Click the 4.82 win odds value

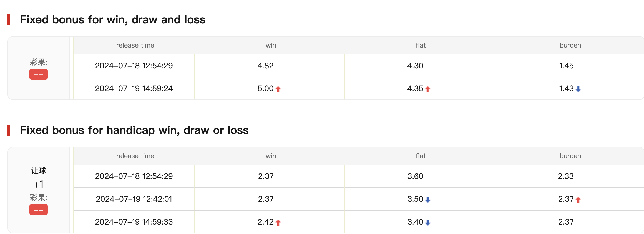coord(266,66)
